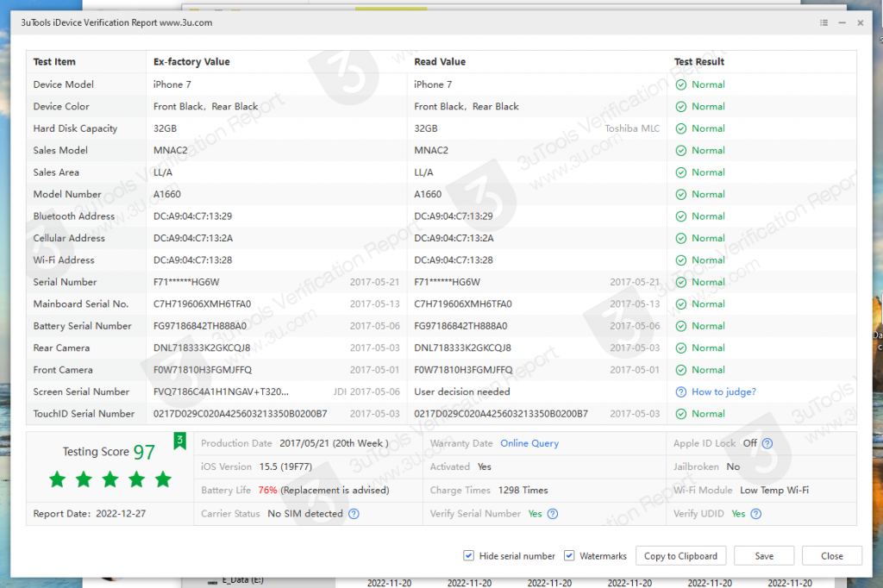
Task: Open Online Query warranty link
Action: [x=529, y=443]
